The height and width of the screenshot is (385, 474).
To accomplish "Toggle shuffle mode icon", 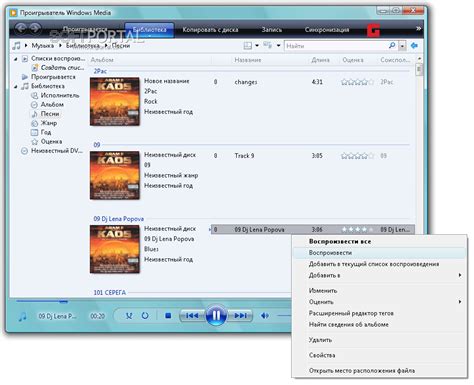I will pyautogui.click(x=129, y=315).
